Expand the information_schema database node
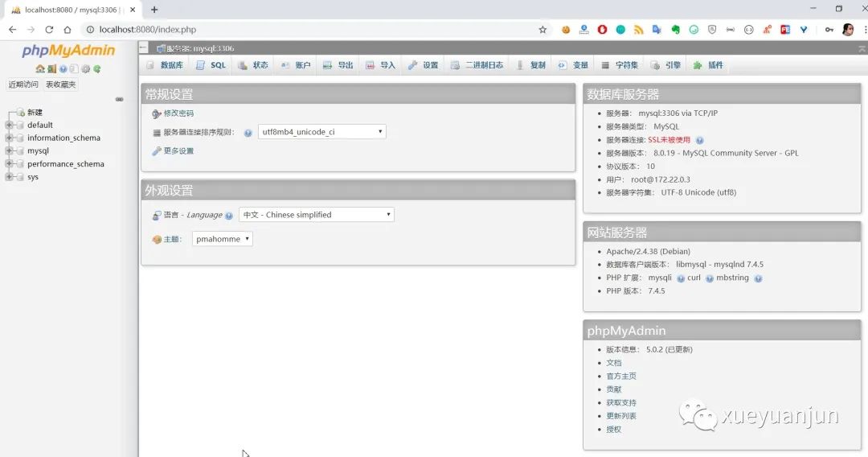 pos(9,138)
